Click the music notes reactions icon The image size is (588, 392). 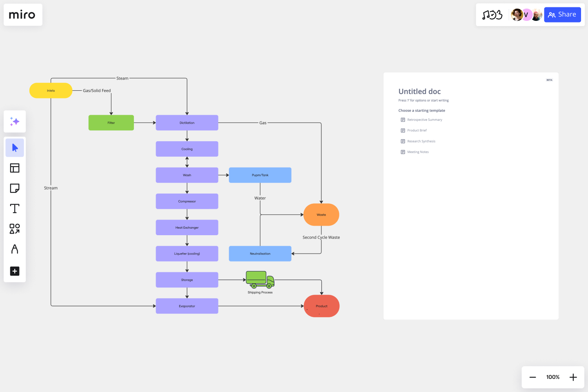tap(492, 15)
